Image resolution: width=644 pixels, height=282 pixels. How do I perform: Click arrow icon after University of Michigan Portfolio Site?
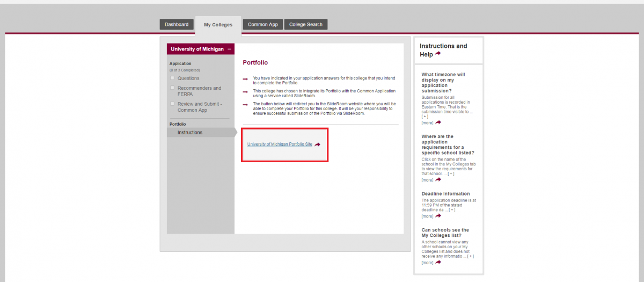[x=318, y=144]
